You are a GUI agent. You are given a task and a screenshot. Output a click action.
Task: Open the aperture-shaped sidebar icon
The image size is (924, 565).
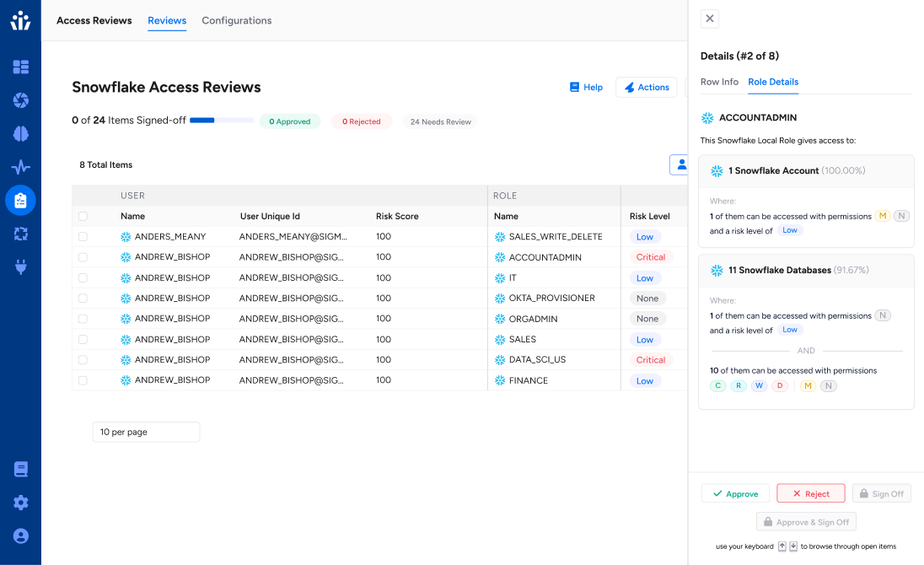click(x=20, y=100)
